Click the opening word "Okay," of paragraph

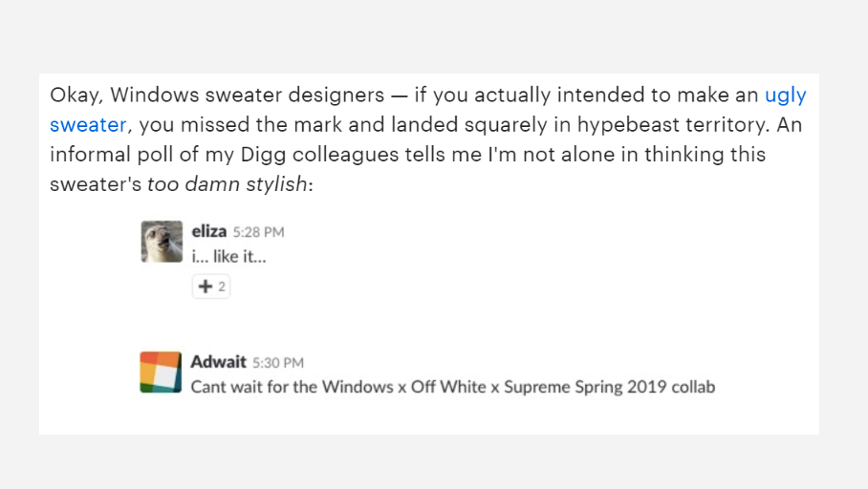coord(76,96)
